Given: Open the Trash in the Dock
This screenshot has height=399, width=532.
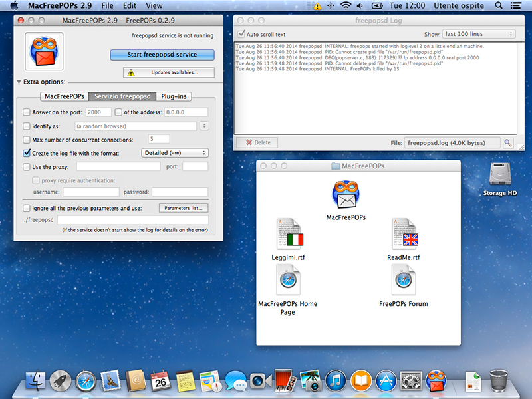Looking at the screenshot, I should (x=499, y=381).
